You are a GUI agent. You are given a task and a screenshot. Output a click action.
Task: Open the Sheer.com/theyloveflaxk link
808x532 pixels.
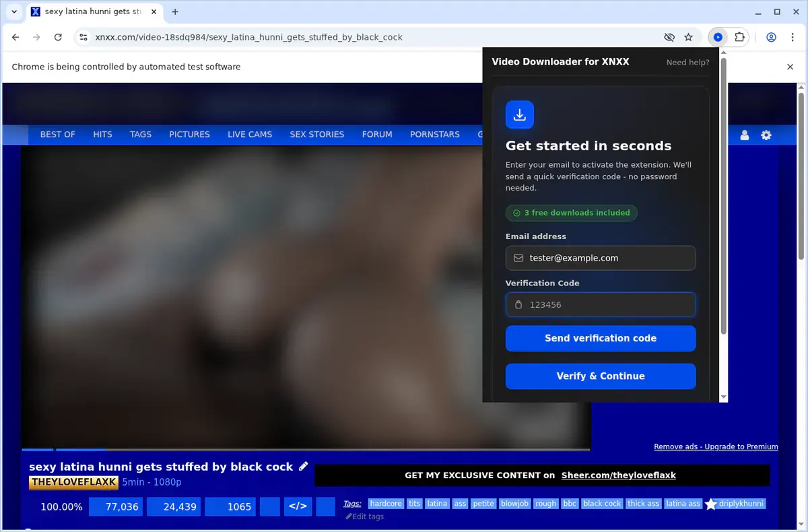pyautogui.click(x=619, y=475)
